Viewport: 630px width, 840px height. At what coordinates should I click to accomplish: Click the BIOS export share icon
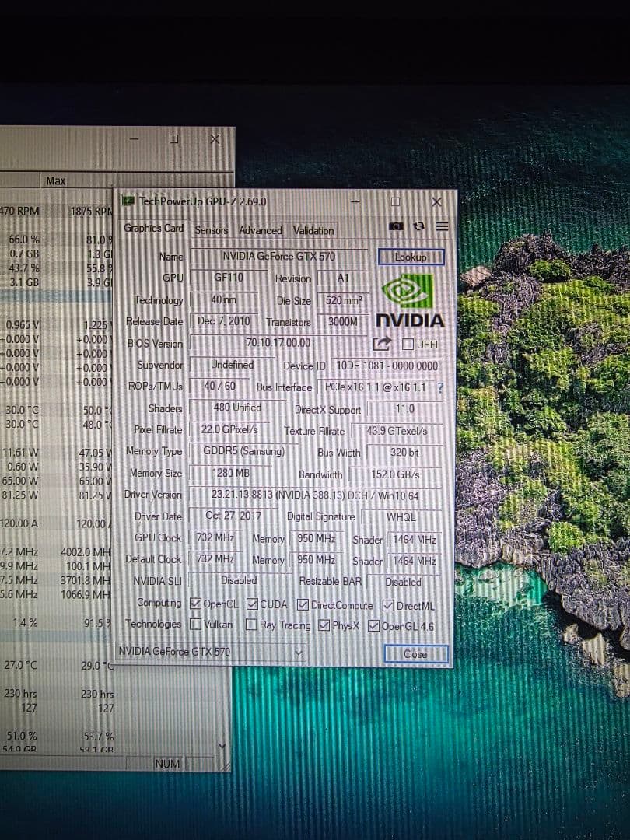(381, 344)
